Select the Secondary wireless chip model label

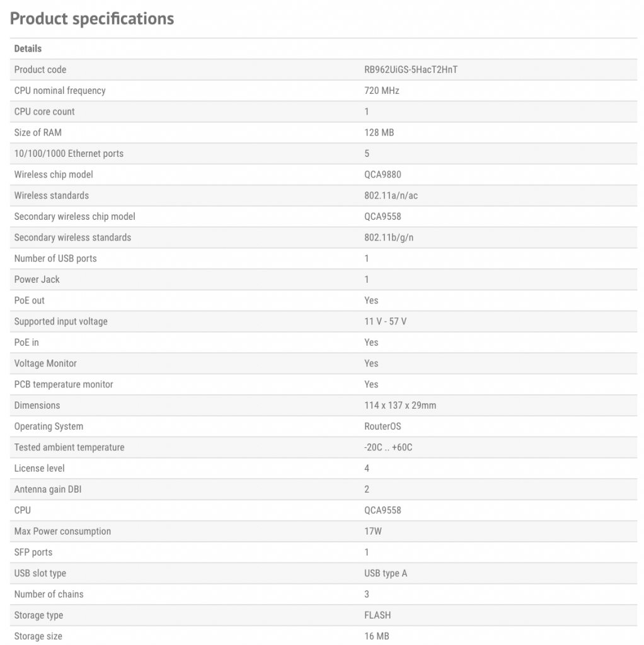[x=74, y=217]
